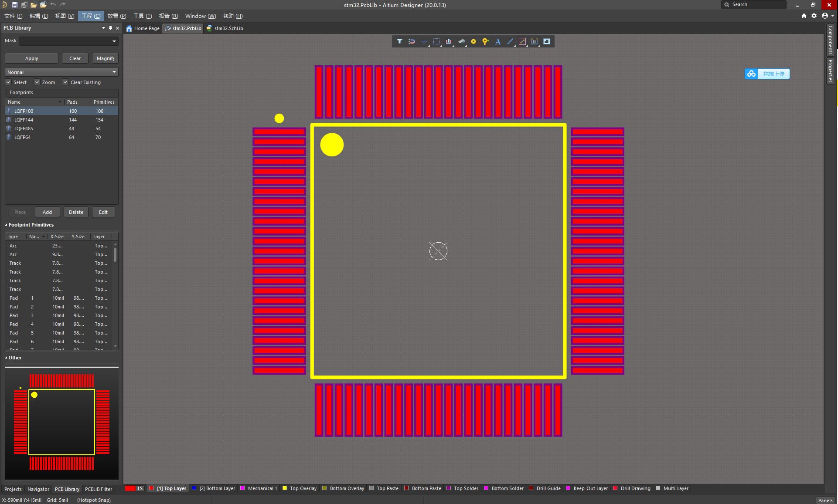Open the Panels button in status bar
This screenshot has width=838, height=504.
(x=825, y=500)
